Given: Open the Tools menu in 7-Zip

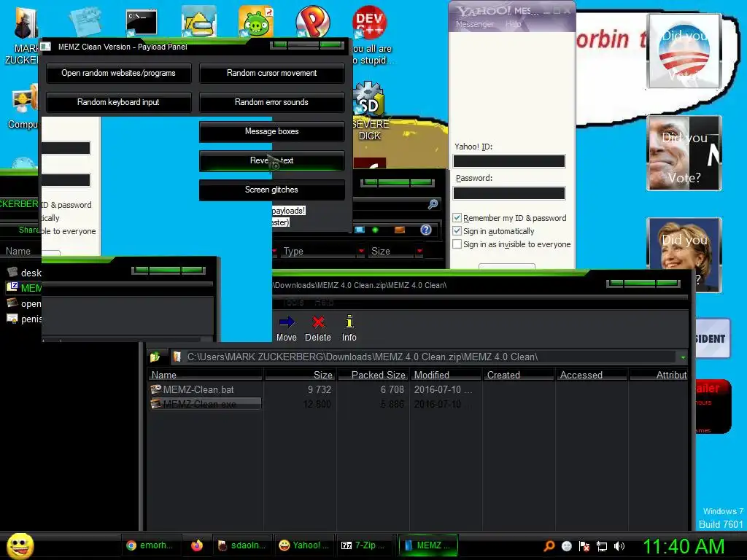Looking at the screenshot, I should (x=294, y=303).
